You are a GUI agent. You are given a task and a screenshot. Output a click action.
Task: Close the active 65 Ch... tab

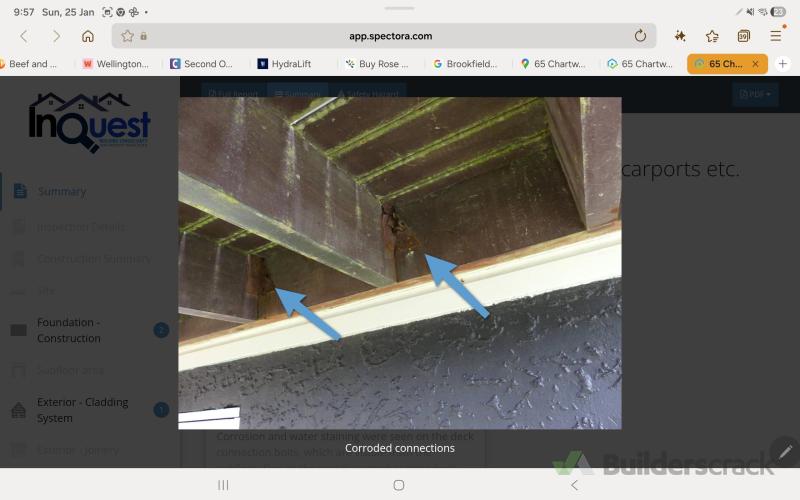(x=755, y=63)
